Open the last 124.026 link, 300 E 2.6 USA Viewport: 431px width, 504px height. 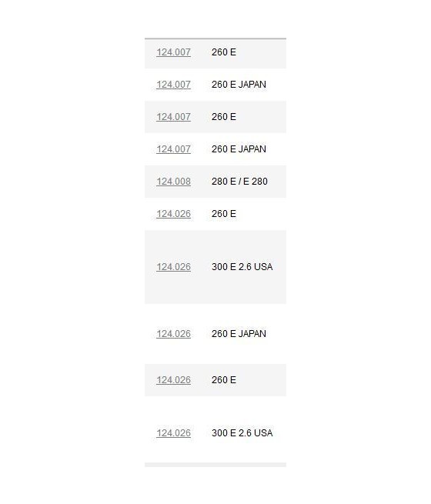pos(174,433)
